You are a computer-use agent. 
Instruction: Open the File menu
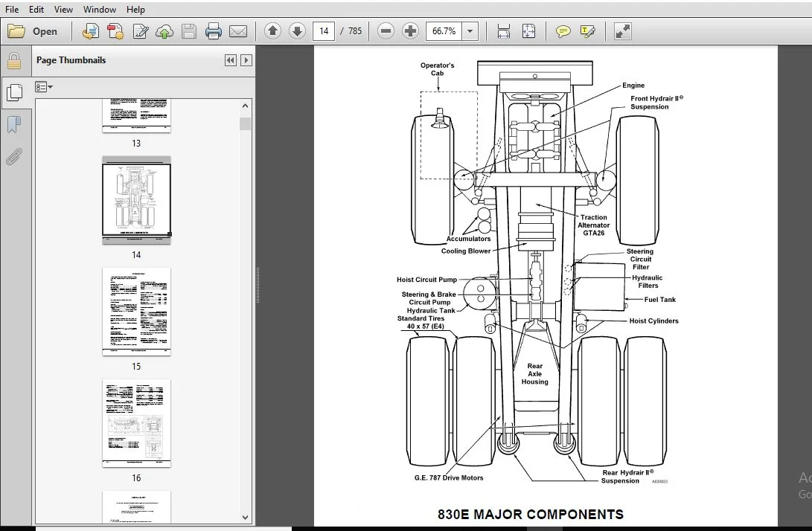pos(12,10)
